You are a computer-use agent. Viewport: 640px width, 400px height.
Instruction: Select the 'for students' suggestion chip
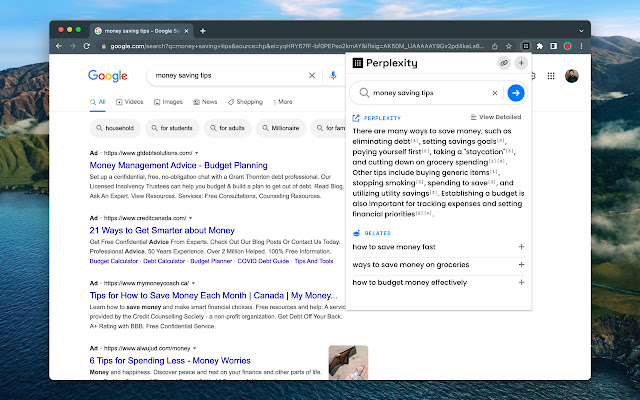coord(172,128)
